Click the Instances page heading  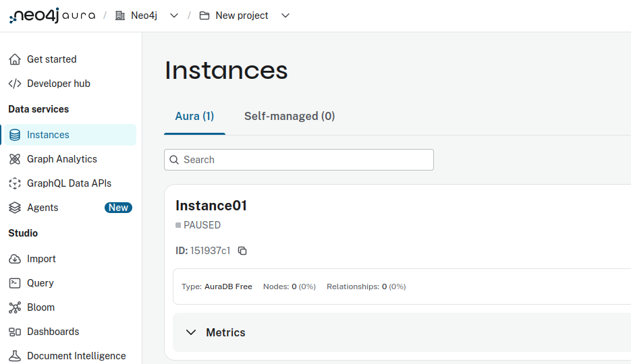click(226, 71)
